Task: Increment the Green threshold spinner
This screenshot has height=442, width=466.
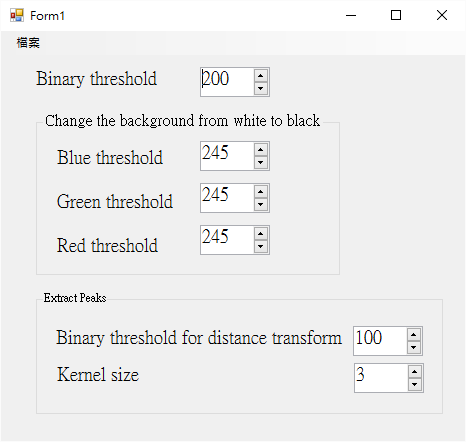Action: click(x=261, y=192)
